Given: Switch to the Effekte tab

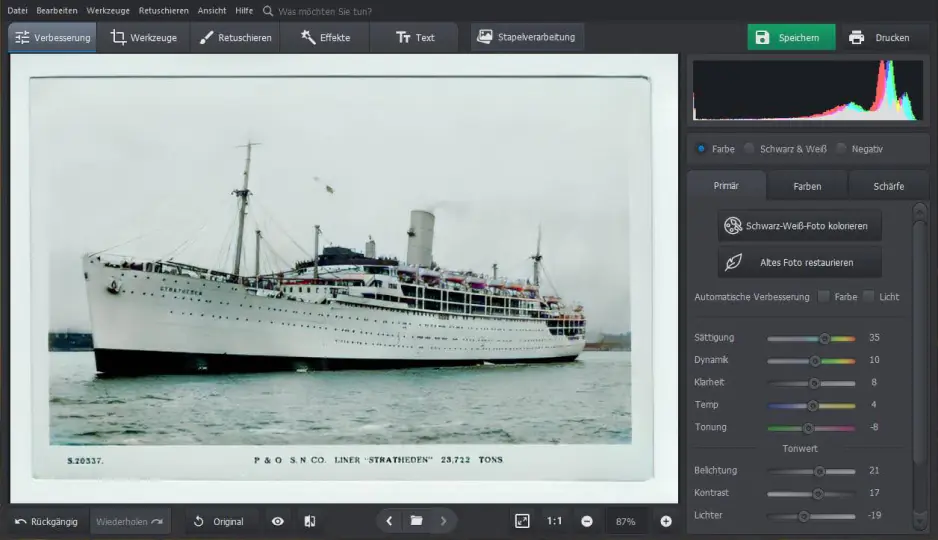Looking at the screenshot, I should [x=325, y=38].
